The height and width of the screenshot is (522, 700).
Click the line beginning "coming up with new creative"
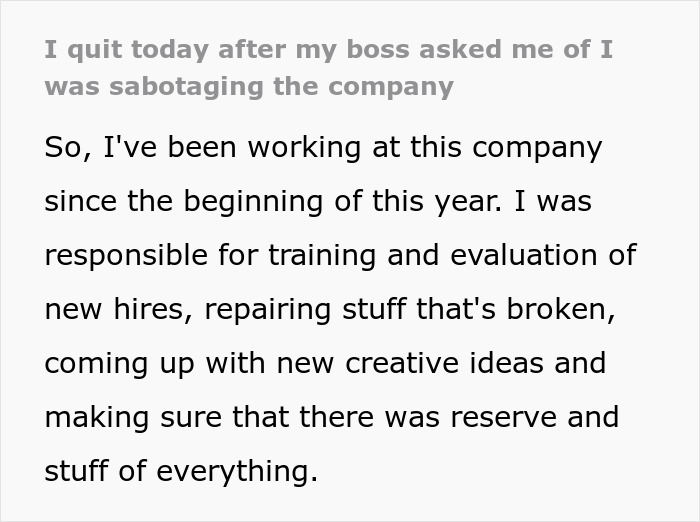coord(325,362)
